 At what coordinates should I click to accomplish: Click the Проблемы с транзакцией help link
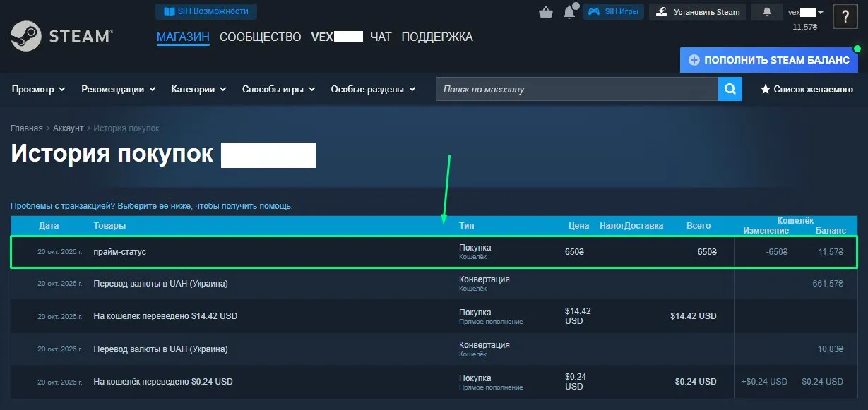[x=152, y=206]
